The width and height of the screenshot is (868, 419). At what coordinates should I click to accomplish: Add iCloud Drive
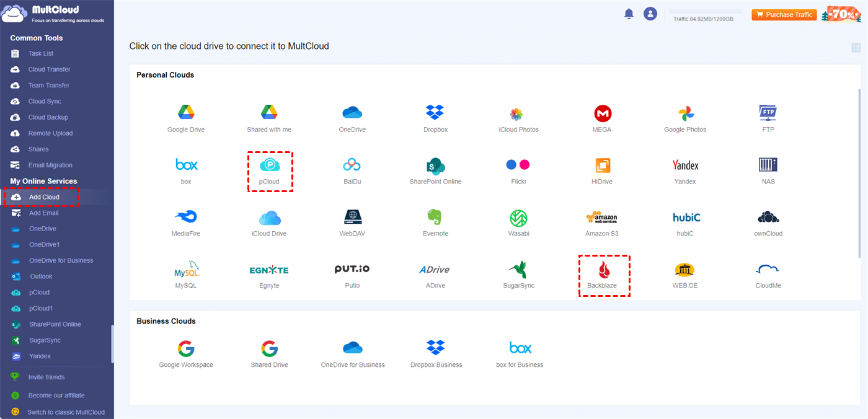point(269,223)
